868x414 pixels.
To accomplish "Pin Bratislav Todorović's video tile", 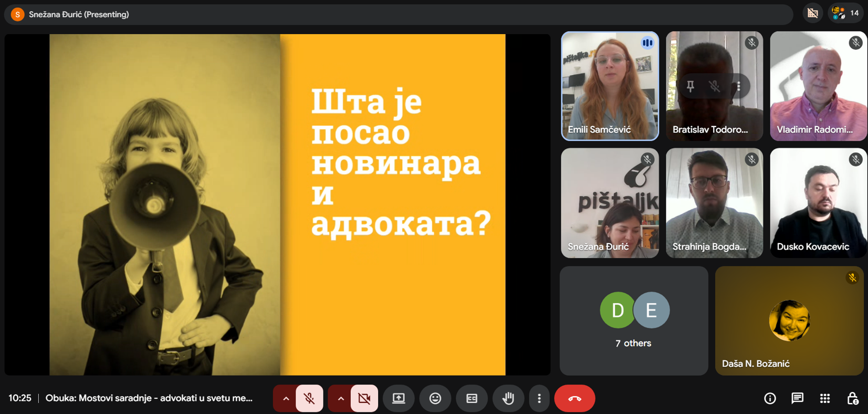I will pyautogui.click(x=691, y=86).
